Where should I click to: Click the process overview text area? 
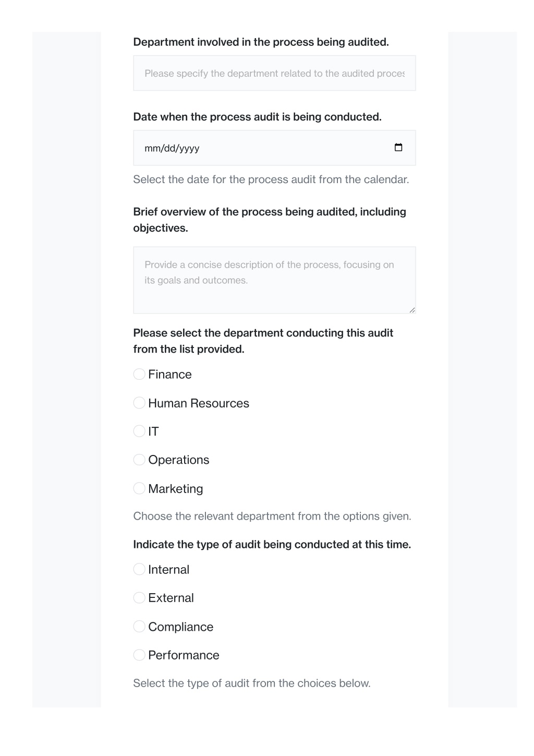[x=274, y=280]
